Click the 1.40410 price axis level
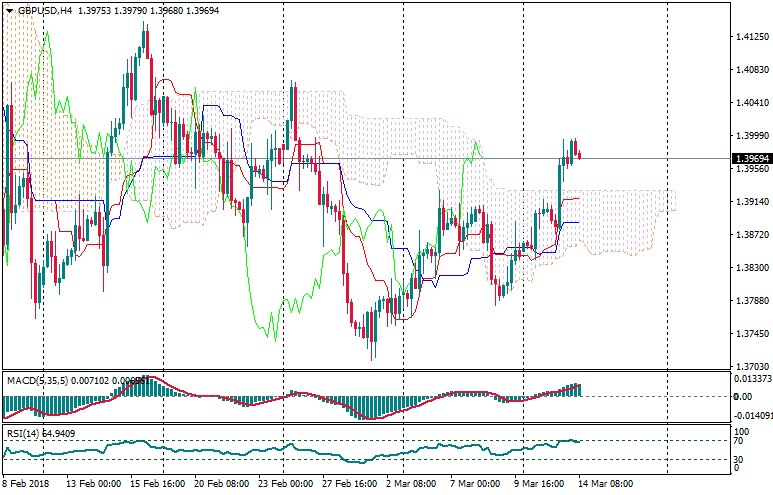 (750, 102)
